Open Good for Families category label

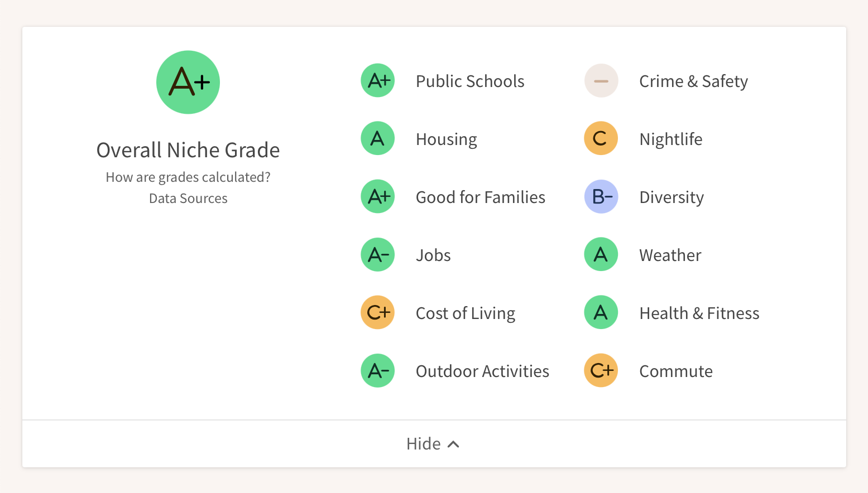pyautogui.click(x=480, y=197)
